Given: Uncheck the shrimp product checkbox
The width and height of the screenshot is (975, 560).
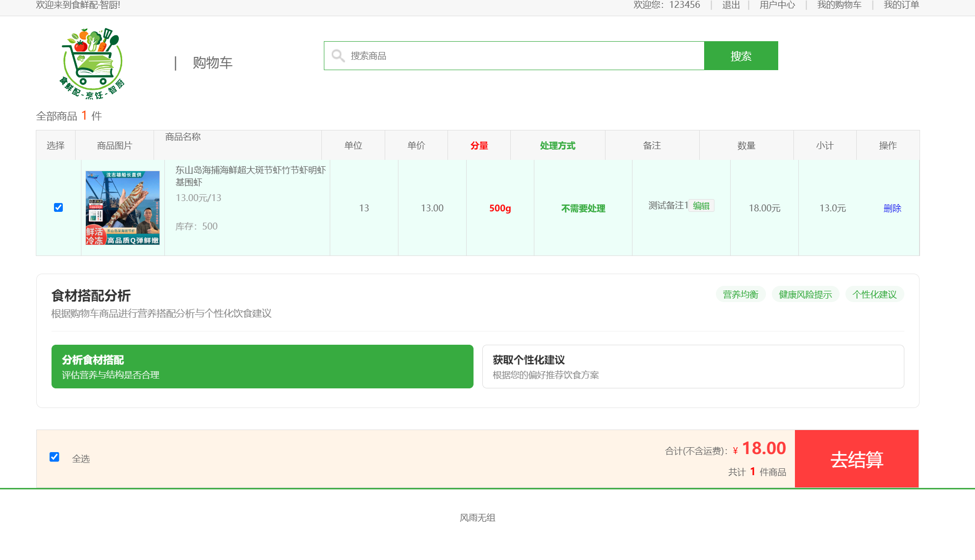Looking at the screenshot, I should (x=58, y=207).
